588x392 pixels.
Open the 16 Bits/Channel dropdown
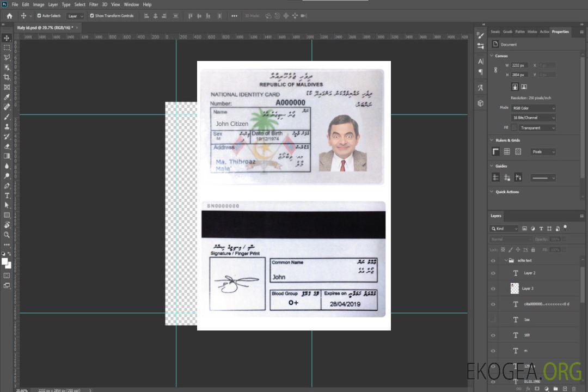pyautogui.click(x=534, y=118)
